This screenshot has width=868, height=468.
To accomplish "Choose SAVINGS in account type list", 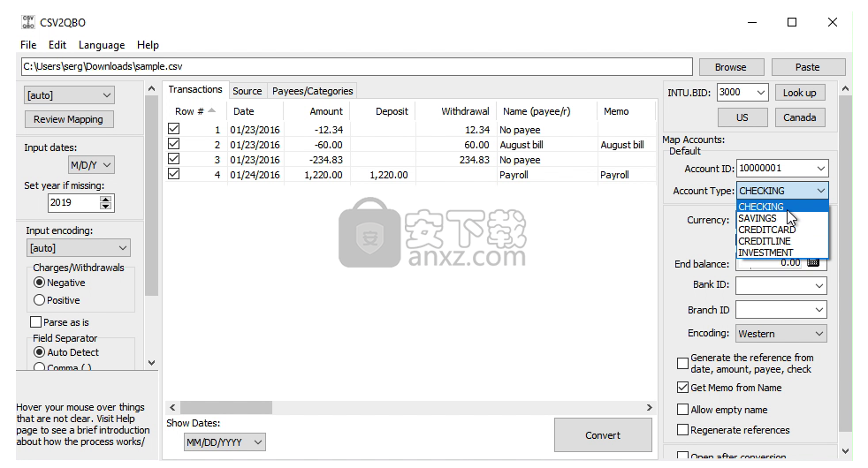I will [782, 218].
